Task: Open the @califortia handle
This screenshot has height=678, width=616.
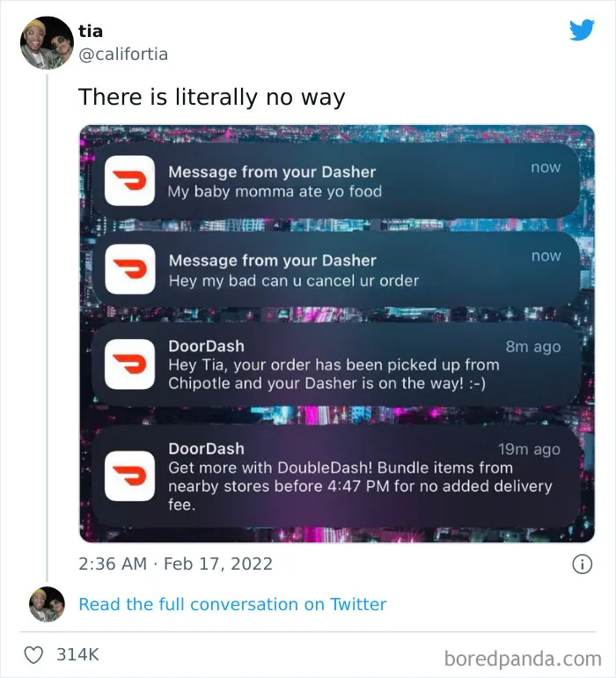Action: coord(123,54)
